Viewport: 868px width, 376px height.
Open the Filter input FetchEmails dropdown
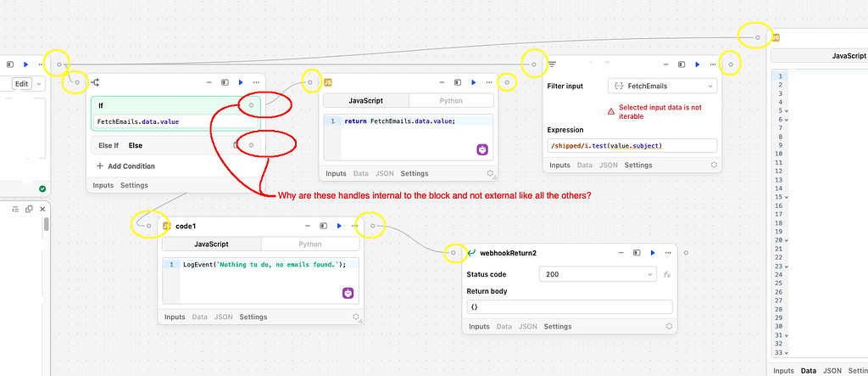pyautogui.click(x=663, y=86)
